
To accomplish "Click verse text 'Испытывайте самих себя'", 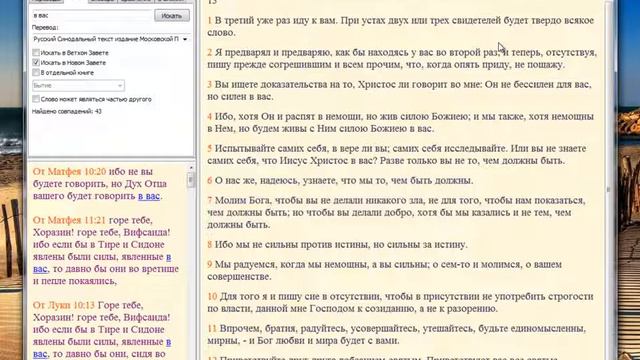I will pyautogui.click(x=271, y=148).
